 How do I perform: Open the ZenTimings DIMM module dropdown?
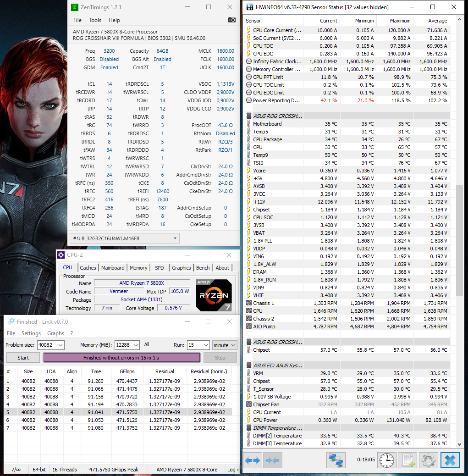(124, 238)
